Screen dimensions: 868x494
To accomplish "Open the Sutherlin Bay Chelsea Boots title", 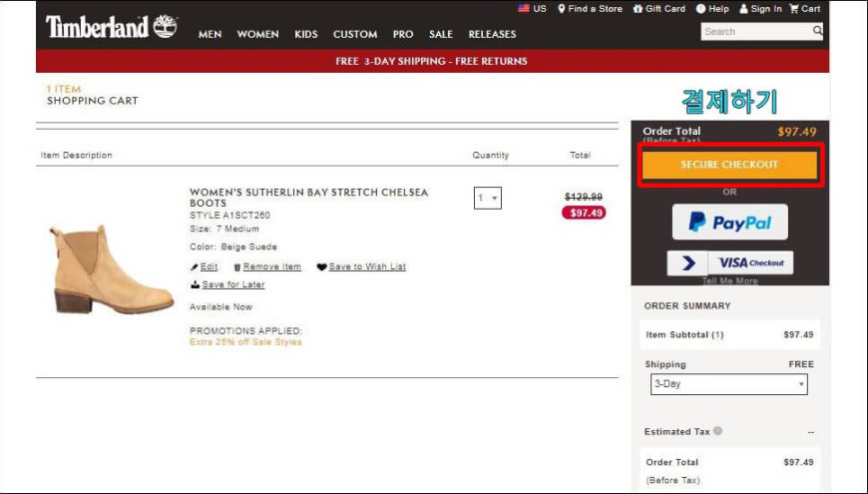I will [x=308, y=198].
